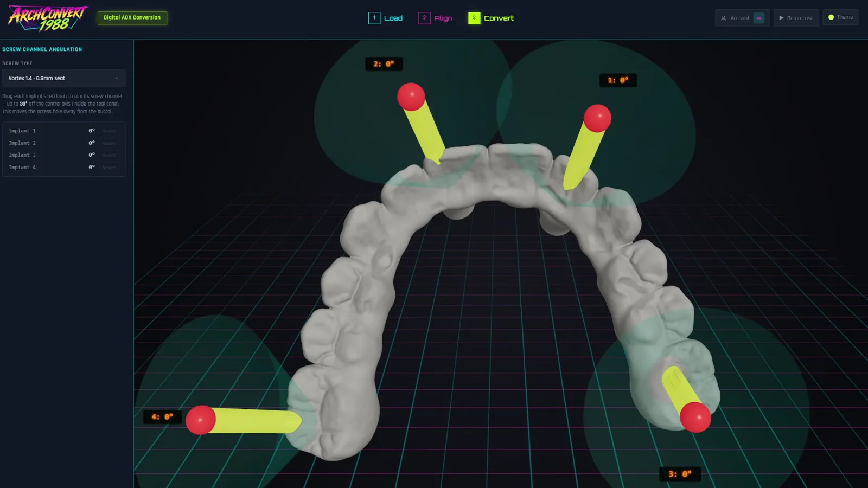This screenshot has height=488, width=868.
Task: Click red knob of implant 1 screw channel
Action: pos(597,118)
